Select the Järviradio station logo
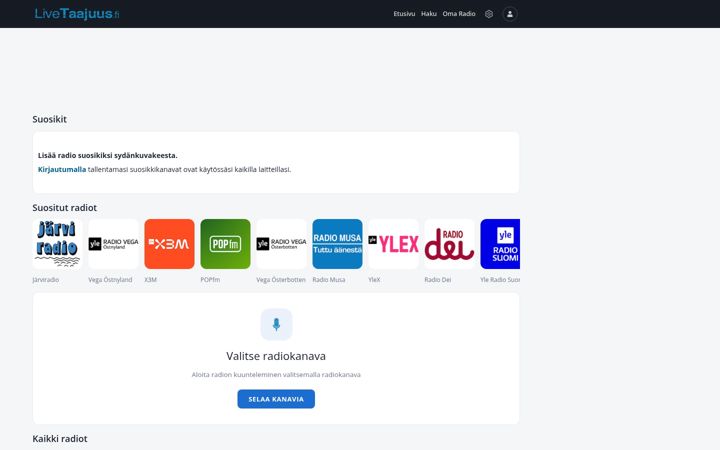Viewport: 720px width, 450px height. pyautogui.click(x=57, y=244)
